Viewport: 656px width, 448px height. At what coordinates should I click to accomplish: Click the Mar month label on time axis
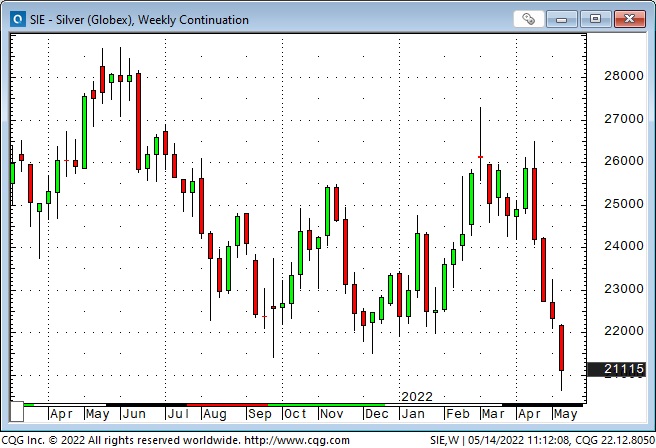coord(493,414)
